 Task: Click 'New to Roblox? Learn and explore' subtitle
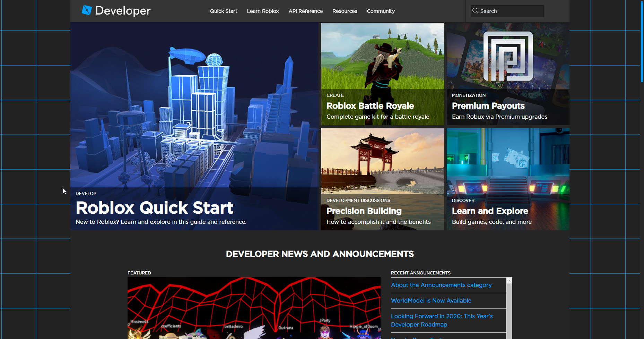click(x=161, y=222)
